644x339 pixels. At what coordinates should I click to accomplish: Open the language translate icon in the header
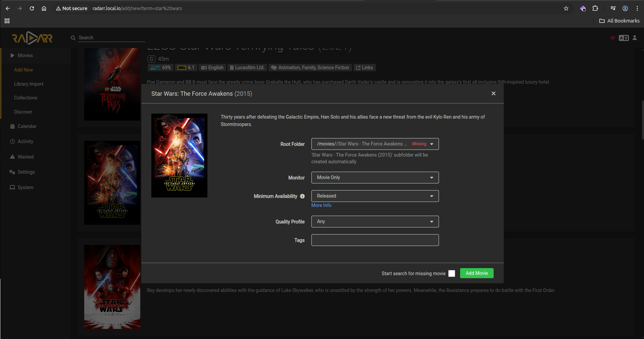pyautogui.click(x=624, y=38)
